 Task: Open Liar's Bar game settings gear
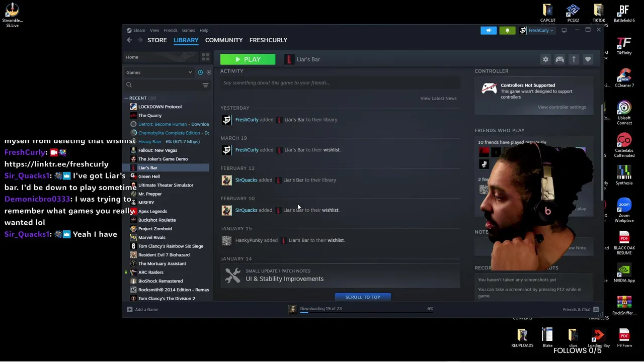pyautogui.click(x=545, y=59)
